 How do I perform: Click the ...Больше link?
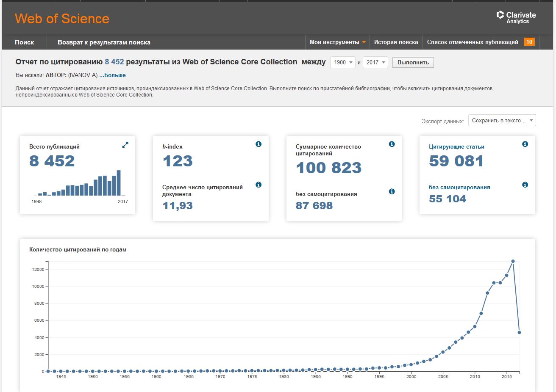[x=113, y=75]
